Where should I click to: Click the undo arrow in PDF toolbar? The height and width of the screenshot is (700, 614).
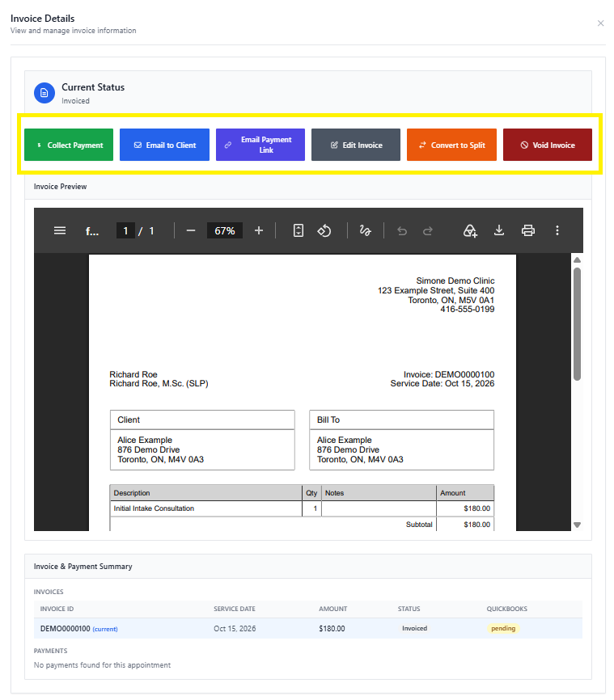click(x=402, y=231)
